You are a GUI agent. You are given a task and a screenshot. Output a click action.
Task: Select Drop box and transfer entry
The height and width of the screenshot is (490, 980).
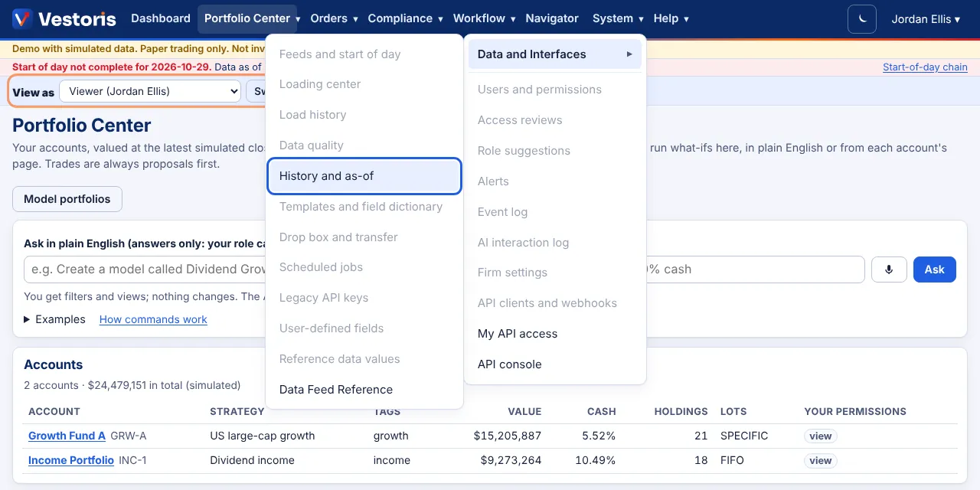pos(364,237)
